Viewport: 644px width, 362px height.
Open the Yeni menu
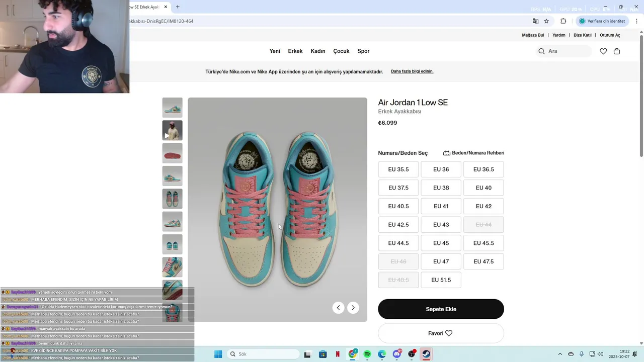(275, 51)
